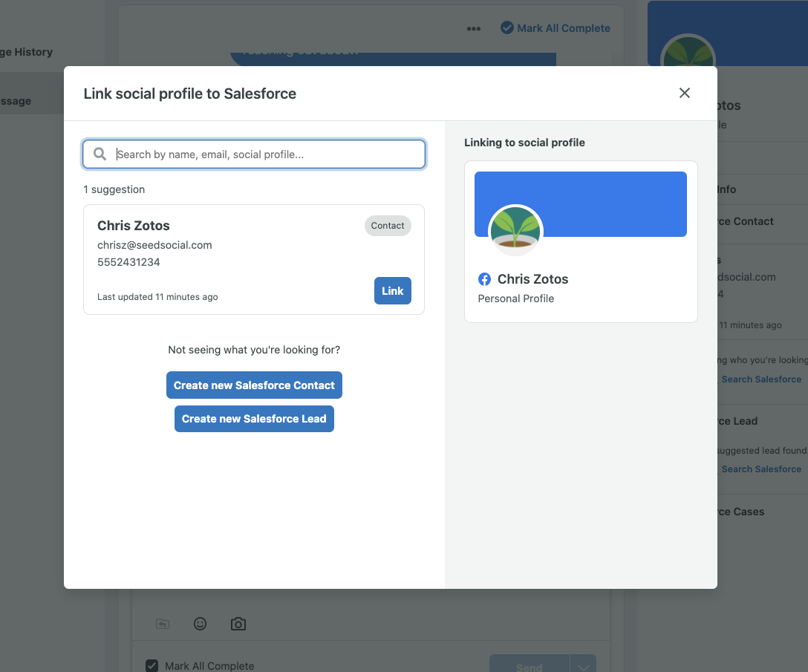Viewport: 808px width, 672px height.
Task: Click the seedling profile avatar in dialog
Action: 515,230
